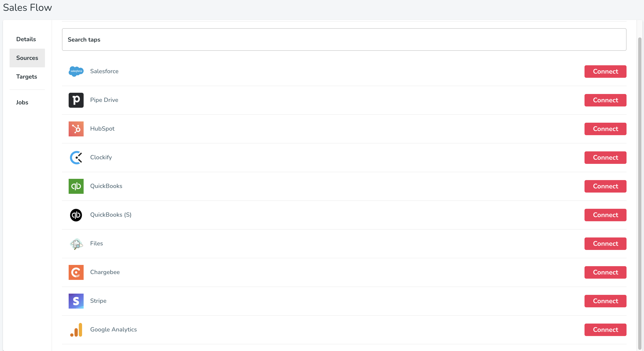Click the Pipe Drive logo icon
Screen dimensions: 644x351
[x=76, y=100]
